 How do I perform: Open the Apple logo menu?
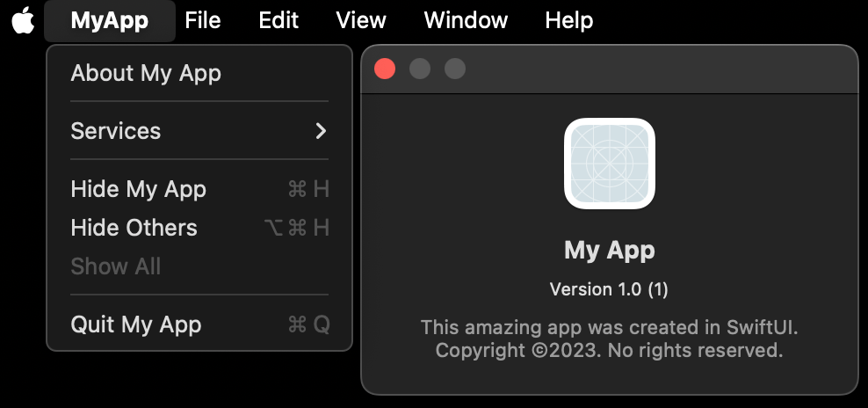pos(23,20)
